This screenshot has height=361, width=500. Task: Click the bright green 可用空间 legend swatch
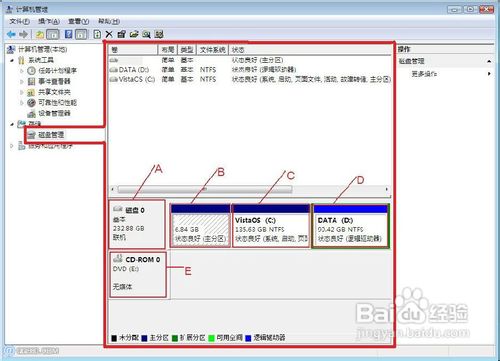pos(211,338)
